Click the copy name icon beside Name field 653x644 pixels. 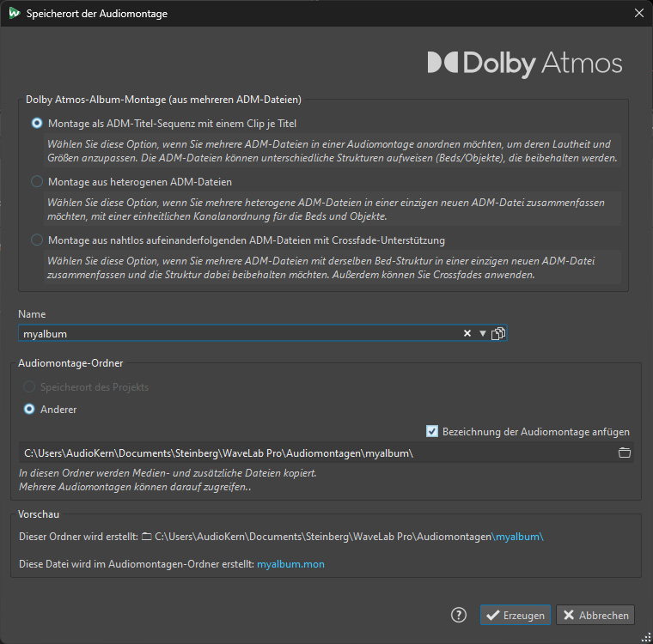pos(498,333)
